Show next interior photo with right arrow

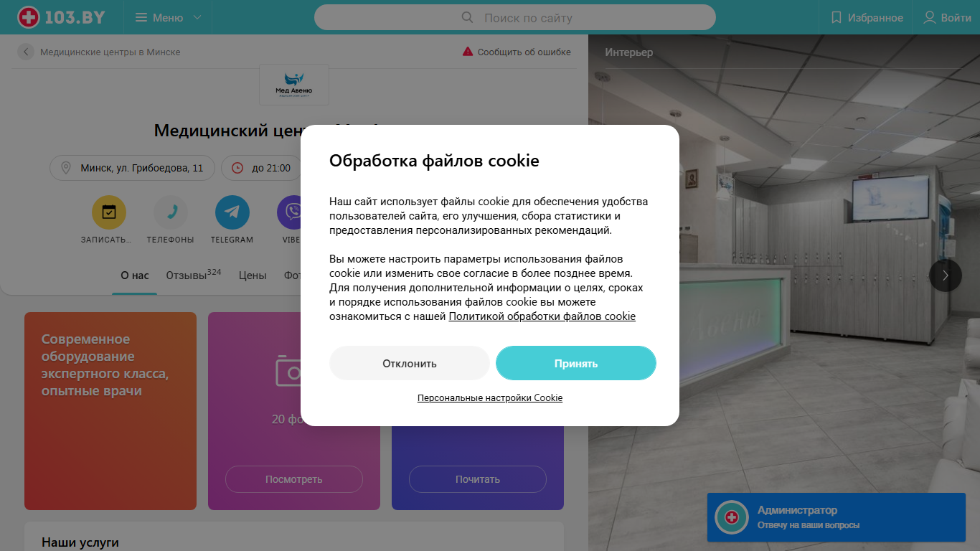pyautogui.click(x=946, y=275)
